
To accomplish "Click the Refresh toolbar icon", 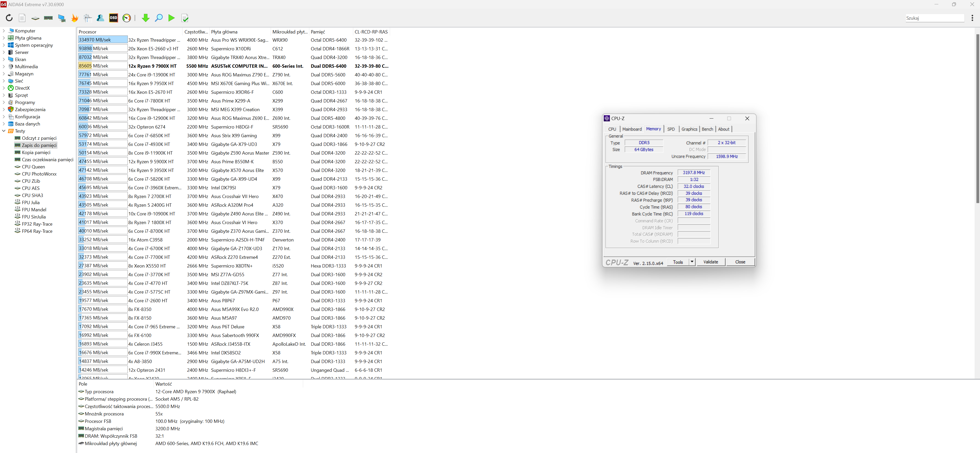I will (x=9, y=18).
